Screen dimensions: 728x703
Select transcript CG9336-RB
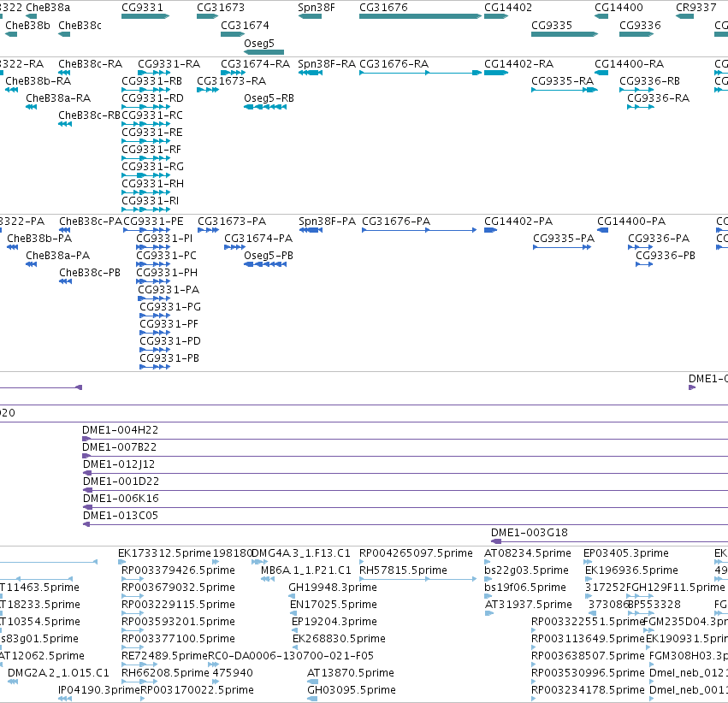649,80
